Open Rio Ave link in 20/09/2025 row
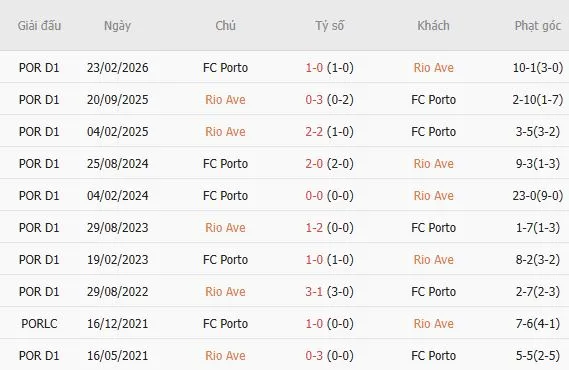Image resolution: width=569 pixels, height=370 pixels. (225, 100)
